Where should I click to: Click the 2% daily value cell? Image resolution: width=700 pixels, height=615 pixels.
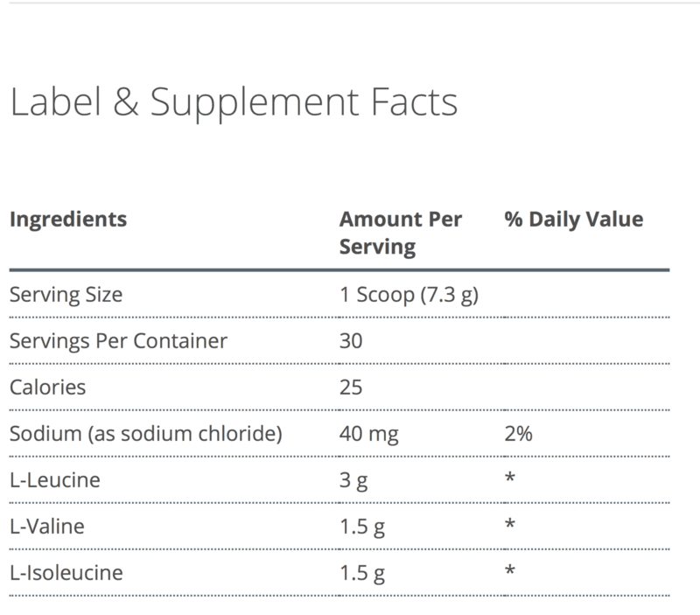520,431
